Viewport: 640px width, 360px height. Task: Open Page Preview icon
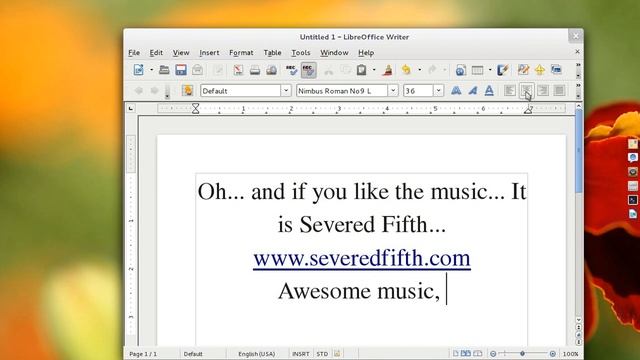(271, 70)
